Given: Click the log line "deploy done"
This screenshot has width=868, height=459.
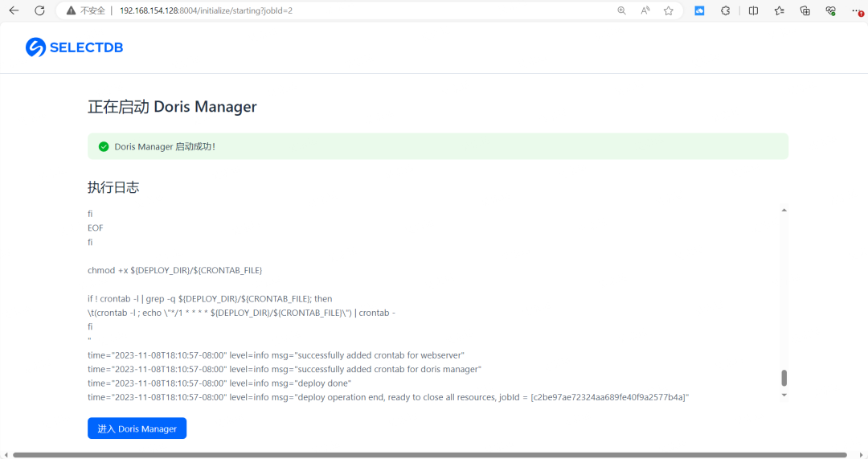Looking at the screenshot, I should pyautogui.click(x=219, y=383).
